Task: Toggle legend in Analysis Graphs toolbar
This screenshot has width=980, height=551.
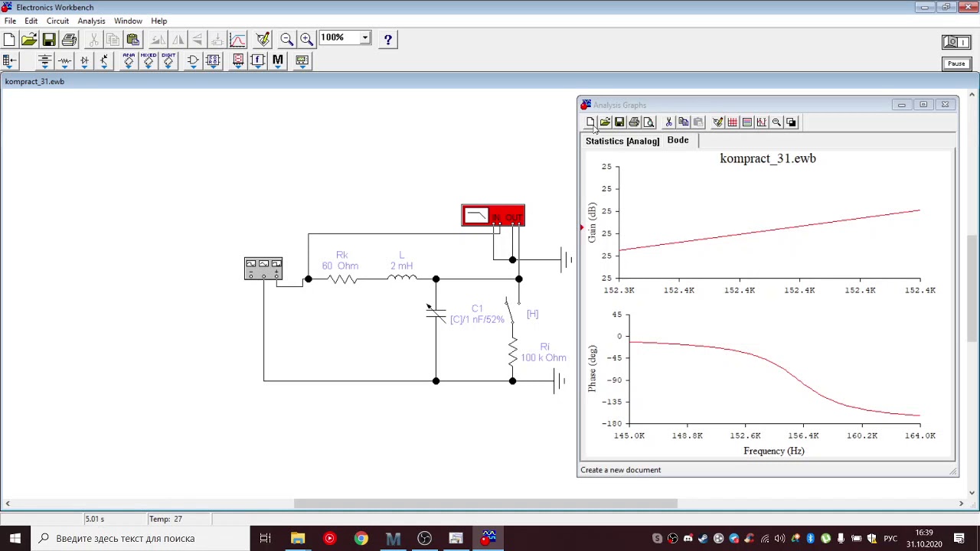Action: click(746, 122)
